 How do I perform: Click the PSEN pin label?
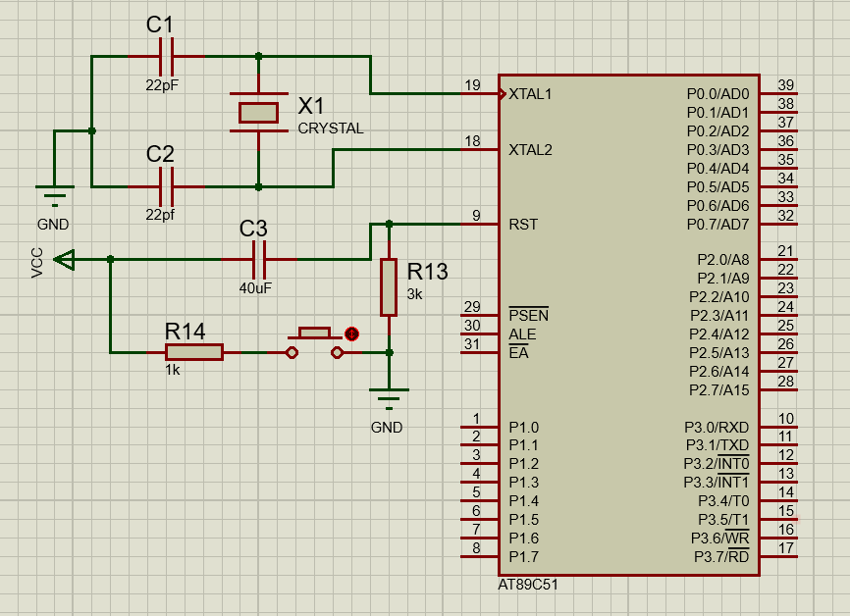tap(528, 315)
